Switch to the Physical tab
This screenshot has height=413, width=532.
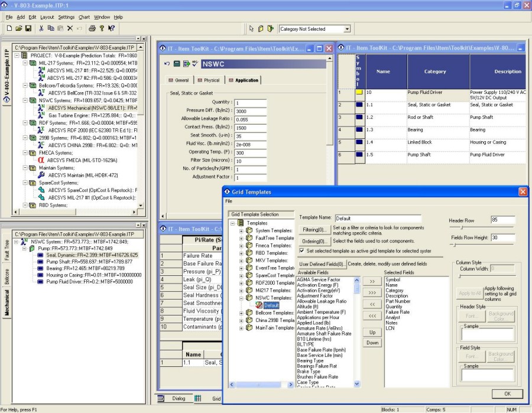click(209, 80)
